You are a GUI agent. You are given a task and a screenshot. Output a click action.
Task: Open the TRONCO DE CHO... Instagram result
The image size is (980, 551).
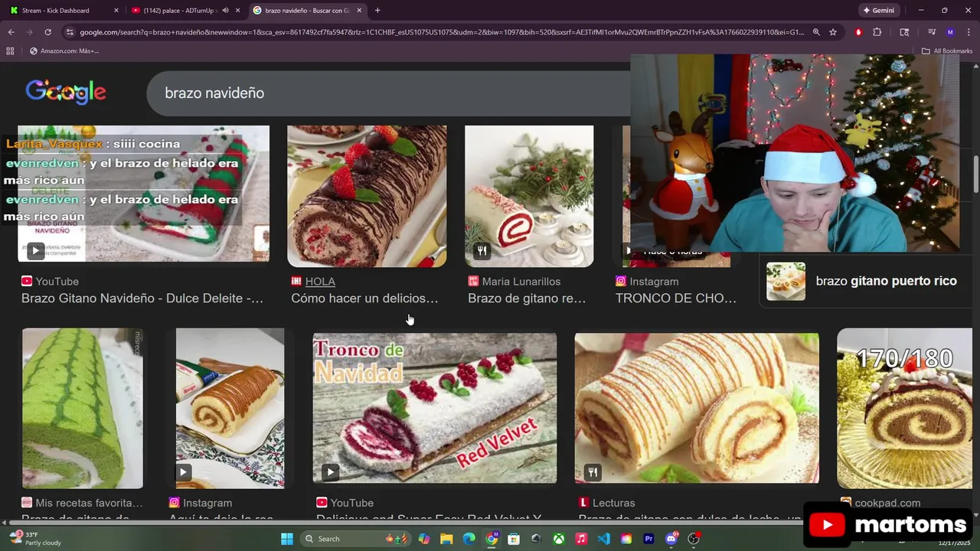click(x=676, y=298)
